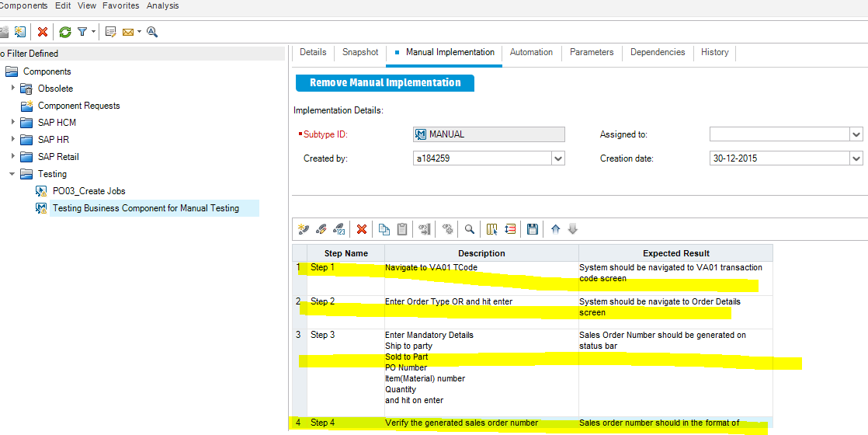This screenshot has width=868, height=435.
Task: Open the Created by dropdown
Action: click(x=558, y=158)
